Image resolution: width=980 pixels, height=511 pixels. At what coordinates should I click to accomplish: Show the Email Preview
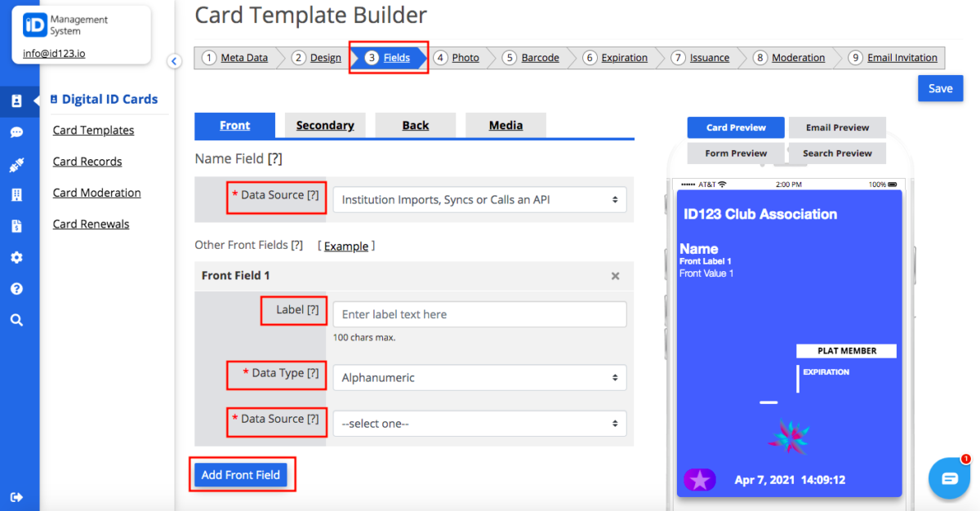pos(837,127)
